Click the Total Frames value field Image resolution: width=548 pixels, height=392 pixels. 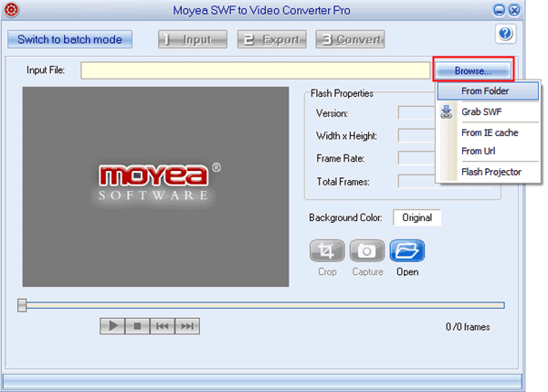(416, 181)
